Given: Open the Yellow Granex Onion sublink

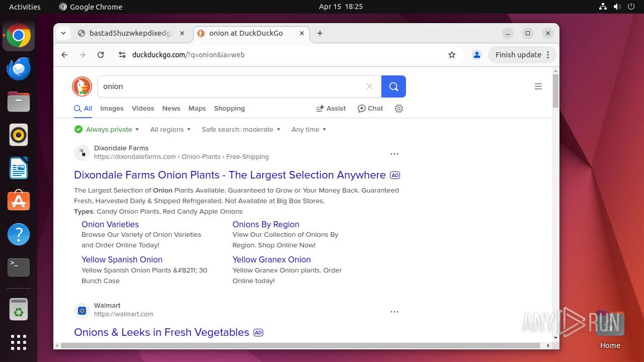Looking at the screenshot, I should (272, 259).
